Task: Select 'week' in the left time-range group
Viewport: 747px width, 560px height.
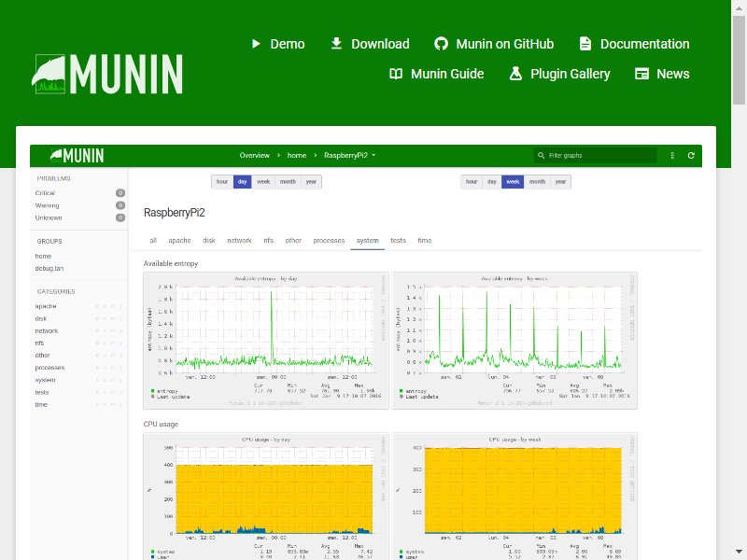Action: coord(263,182)
